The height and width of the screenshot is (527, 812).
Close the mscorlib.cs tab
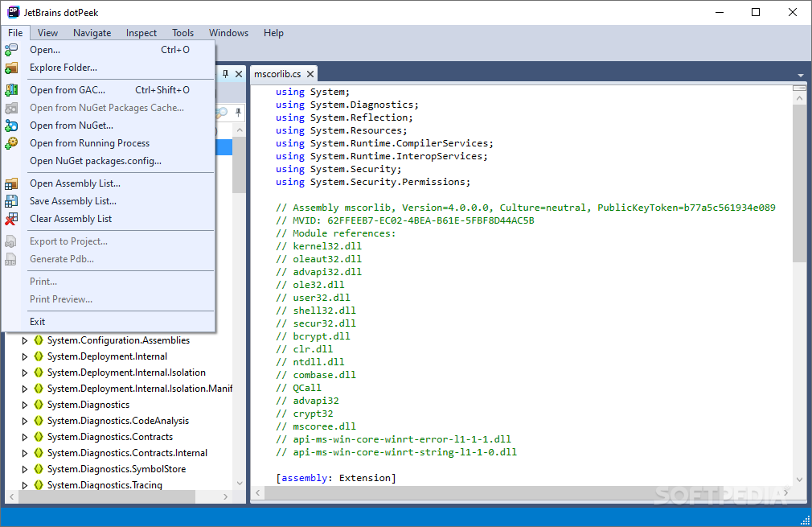tap(310, 74)
